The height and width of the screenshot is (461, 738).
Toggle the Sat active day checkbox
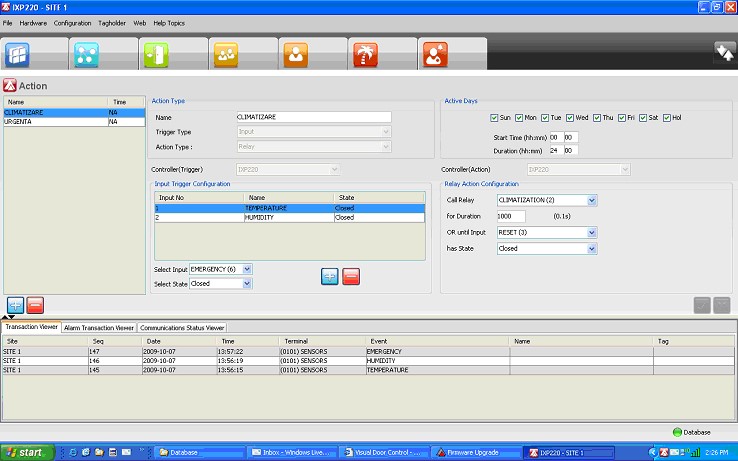click(x=643, y=118)
